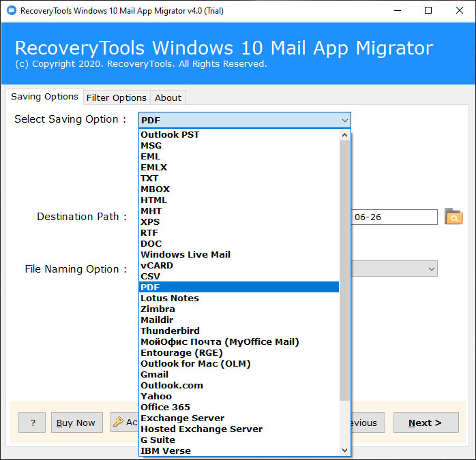Click the dropdown list scrollbar thumb

pos(344,270)
